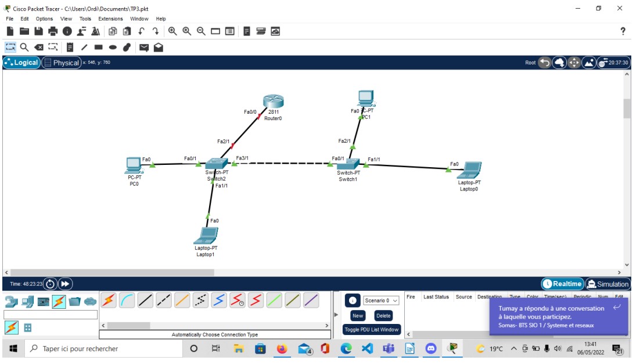Image resolution: width=640 pixels, height=364 pixels.
Task: Open Microsoft Teams from the taskbar
Action: point(389,349)
